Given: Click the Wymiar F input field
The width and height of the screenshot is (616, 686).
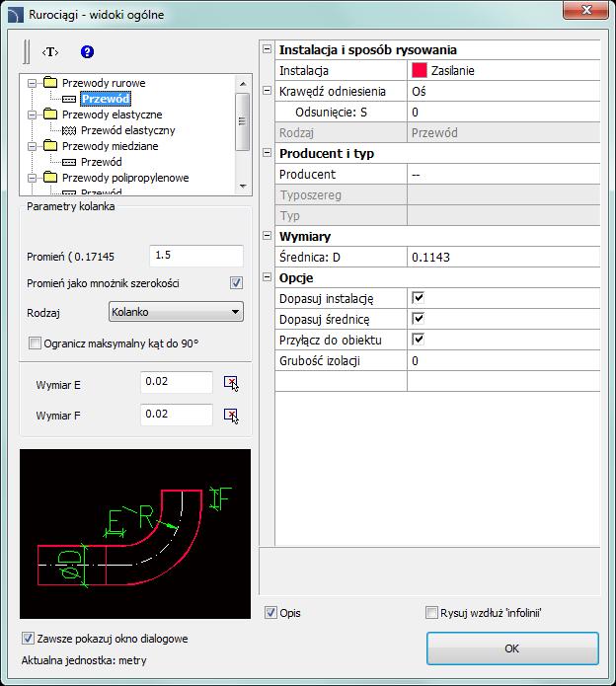Looking at the screenshot, I should (177, 415).
